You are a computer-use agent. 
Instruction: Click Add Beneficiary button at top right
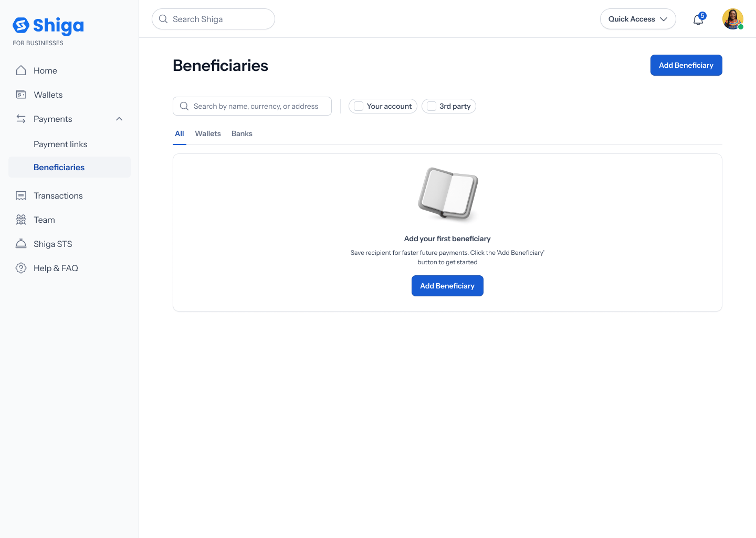(x=686, y=65)
